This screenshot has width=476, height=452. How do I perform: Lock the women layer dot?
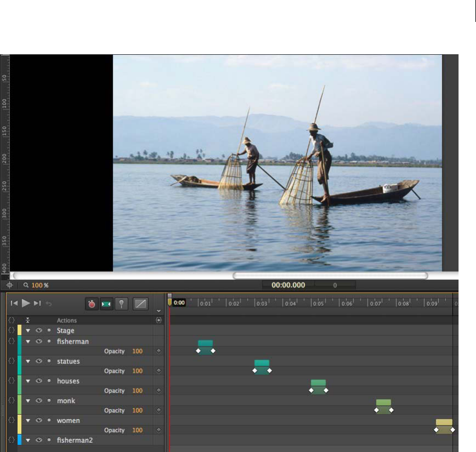coord(49,420)
